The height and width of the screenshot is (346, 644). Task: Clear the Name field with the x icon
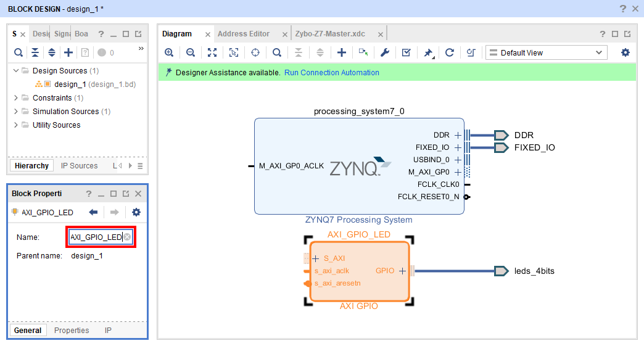[127, 237]
